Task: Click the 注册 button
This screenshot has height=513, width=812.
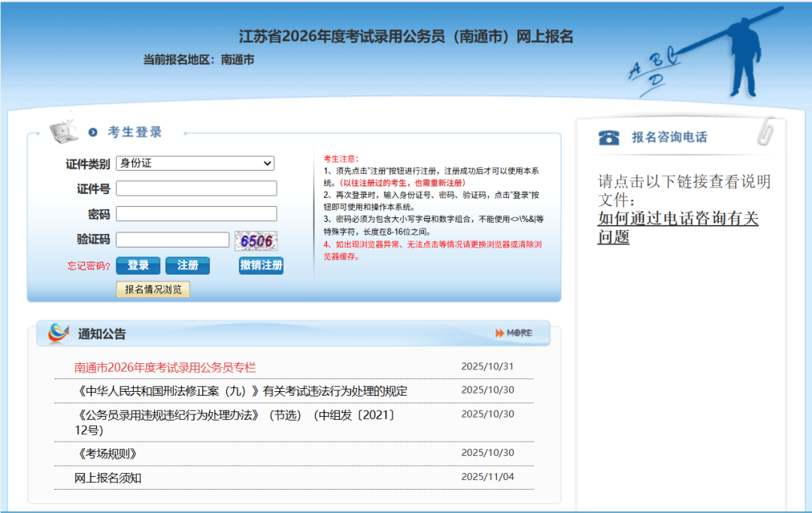Action: 186,266
